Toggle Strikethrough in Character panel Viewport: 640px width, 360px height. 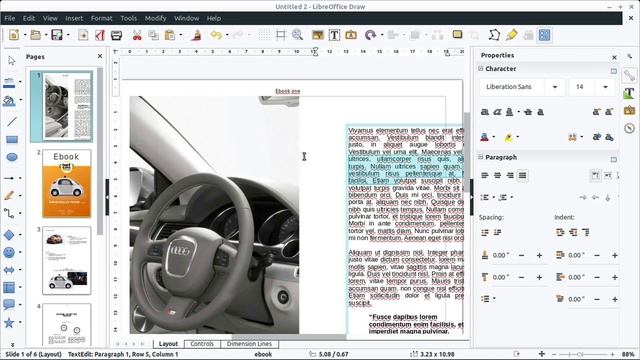pos(528,111)
